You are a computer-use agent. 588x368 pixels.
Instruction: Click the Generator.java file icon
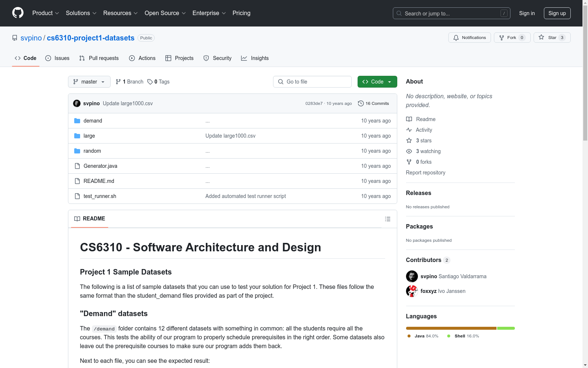(x=77, y=166)
